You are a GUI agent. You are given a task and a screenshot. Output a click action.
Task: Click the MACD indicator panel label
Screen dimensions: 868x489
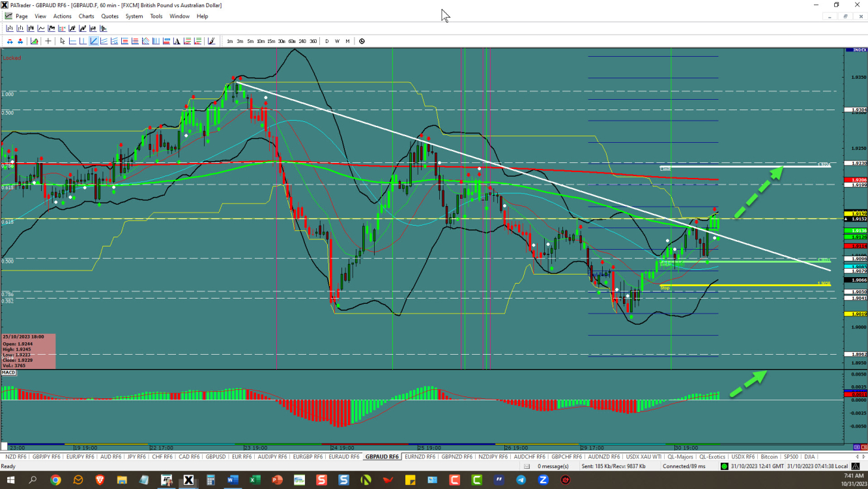click(x=9, y=372)
